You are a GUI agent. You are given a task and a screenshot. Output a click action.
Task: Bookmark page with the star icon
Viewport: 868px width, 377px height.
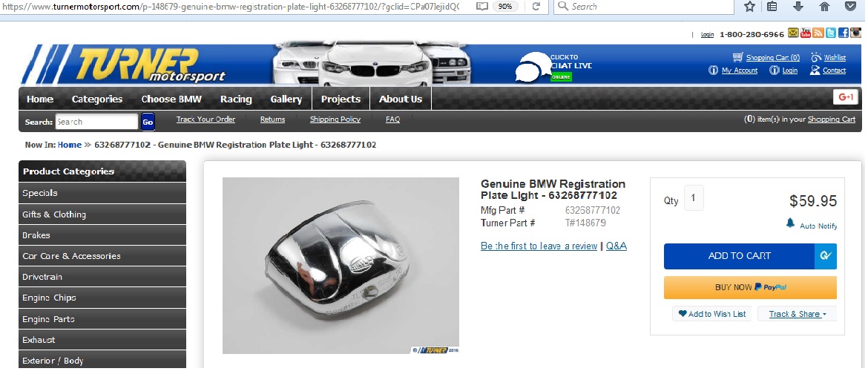[x=749, y=7]
